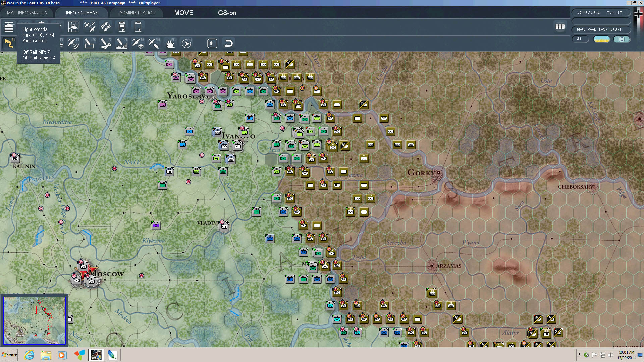Image resolution: width=644 pixels, height=362 pixels.
Task: Click the MOVE mode label
Action: tap(183, 13)
